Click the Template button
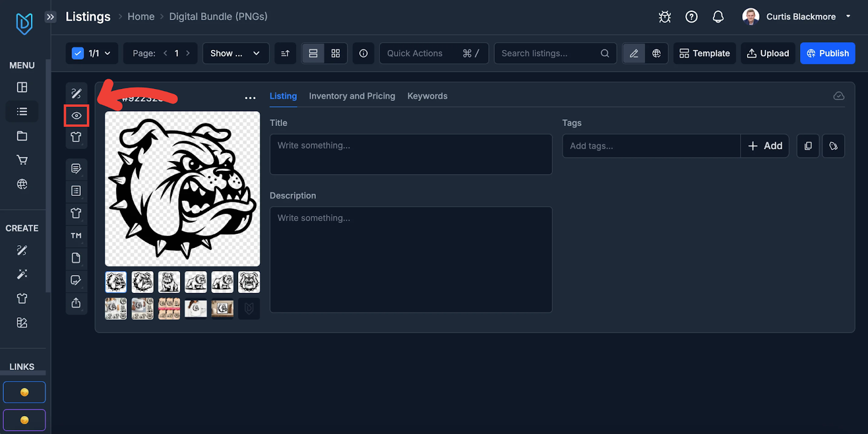 [x=705, y=53]
